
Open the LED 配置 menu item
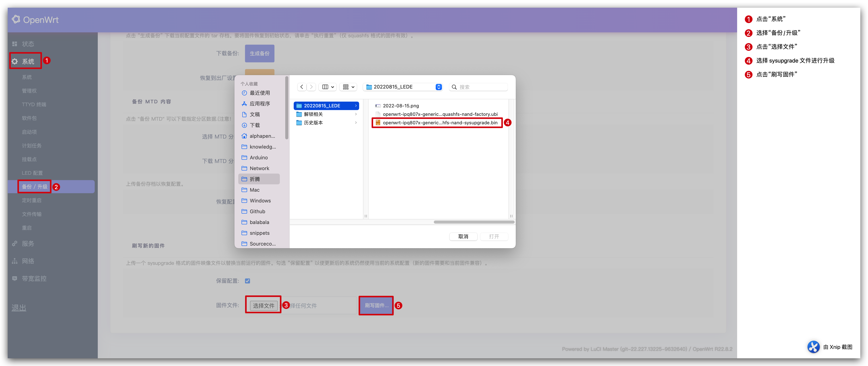[x=32, y=173]
